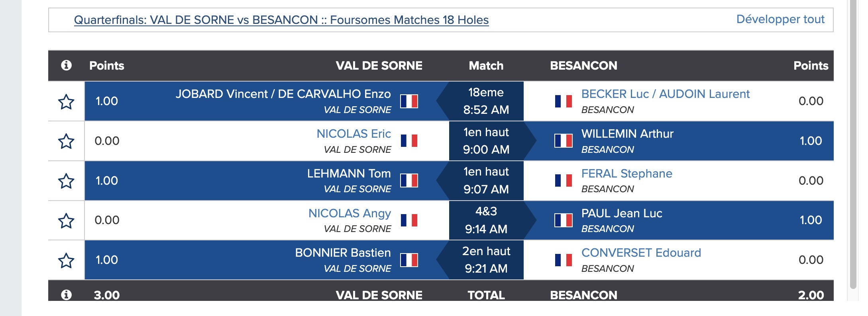Click French flag beside CONVERSET Edouard
The height and width of the screenshot is (316, 868).
564,260
